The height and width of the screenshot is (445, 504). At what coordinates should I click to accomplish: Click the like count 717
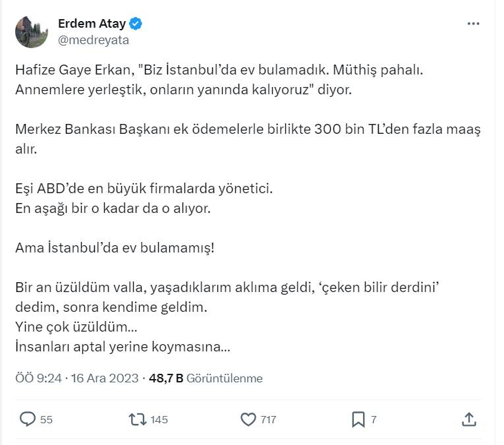tap(267, 419)
